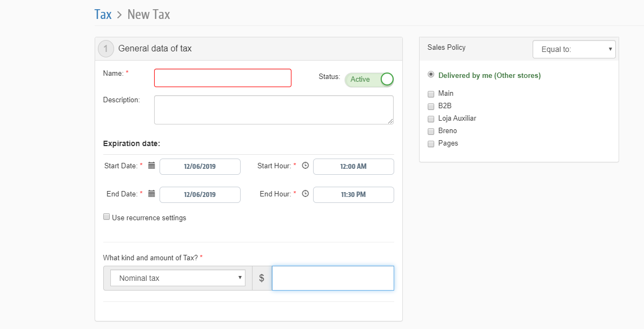Click the step 1 circle icon

pyautogui.click(x=106, y=49)
